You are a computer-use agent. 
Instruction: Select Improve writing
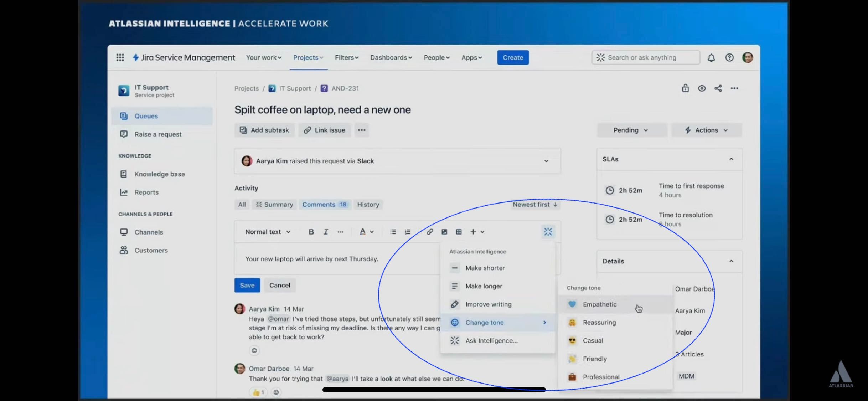click(498, 304)
